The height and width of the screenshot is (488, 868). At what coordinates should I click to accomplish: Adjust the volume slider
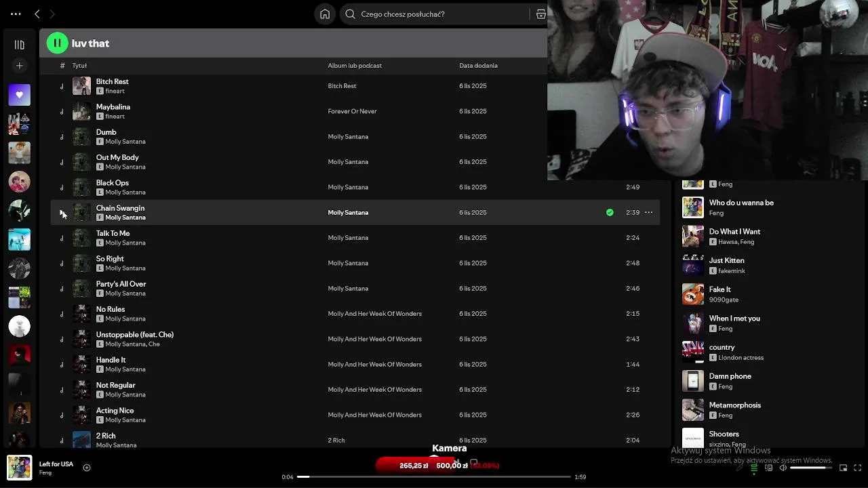point(811,468)
